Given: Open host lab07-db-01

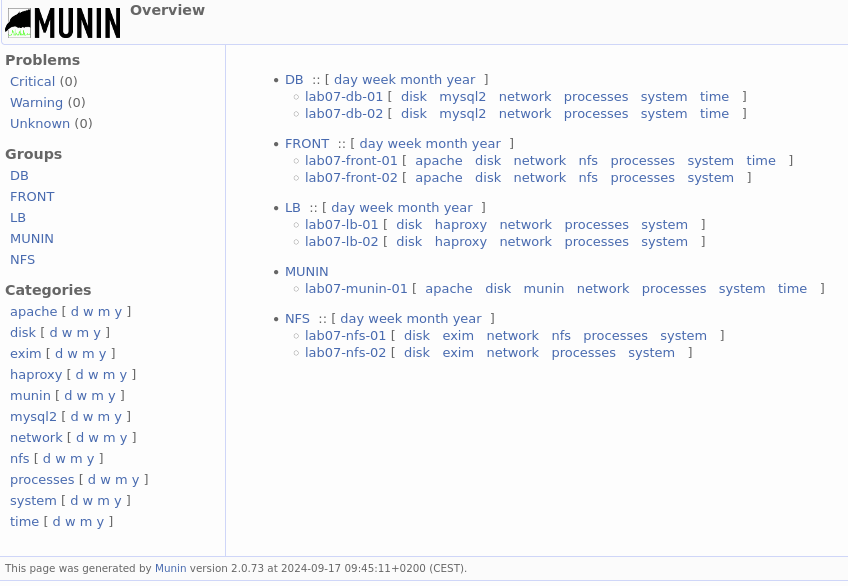Looking at the screenshot, I should (x=344, y=97).
